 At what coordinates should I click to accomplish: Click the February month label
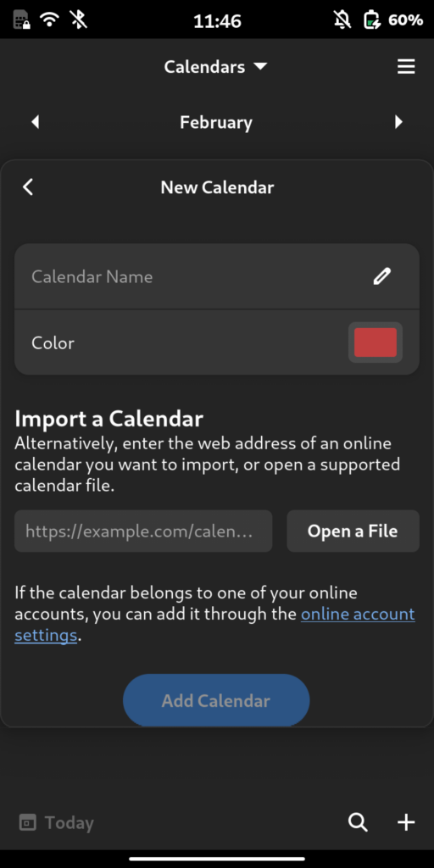[x=216, y=122]
